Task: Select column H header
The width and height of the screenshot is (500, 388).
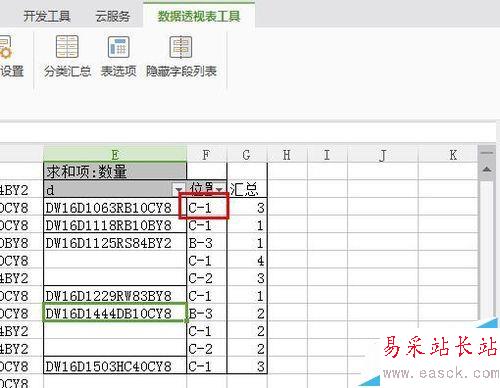Action: (x=287, y=155)
